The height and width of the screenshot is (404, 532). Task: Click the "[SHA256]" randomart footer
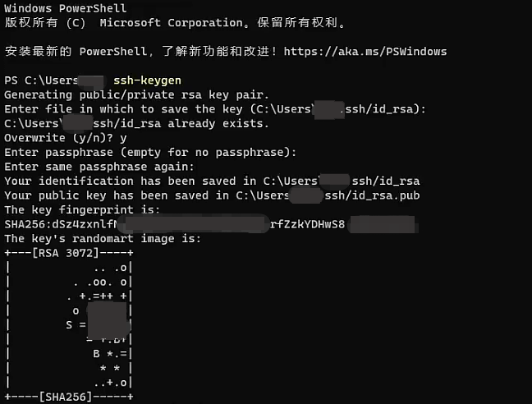[66, 397]
